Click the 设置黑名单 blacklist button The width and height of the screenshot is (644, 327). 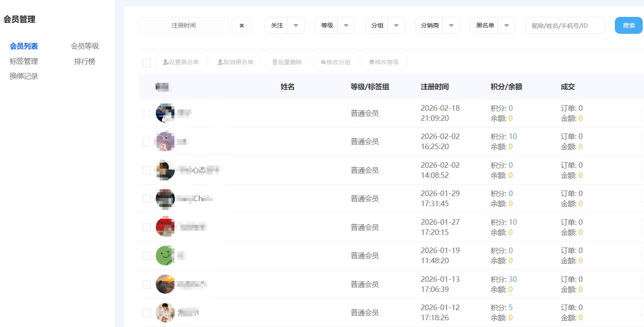[181, 62]
